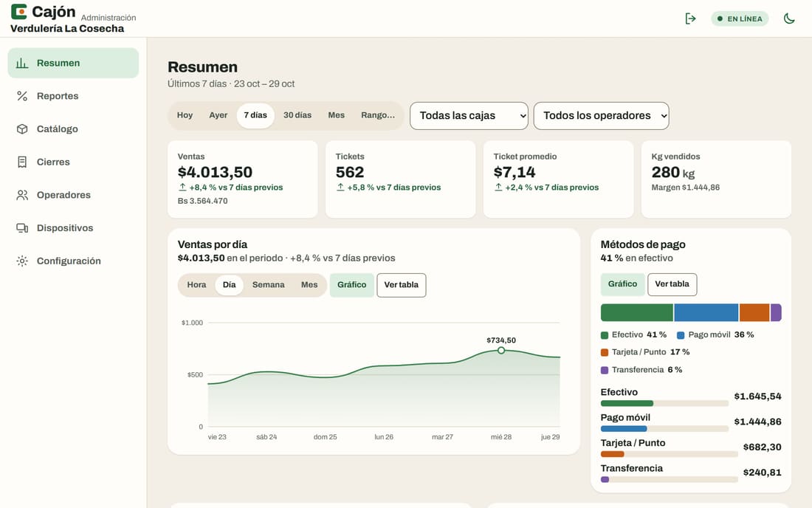Open the Resumen section

click(x=73, y=63)
